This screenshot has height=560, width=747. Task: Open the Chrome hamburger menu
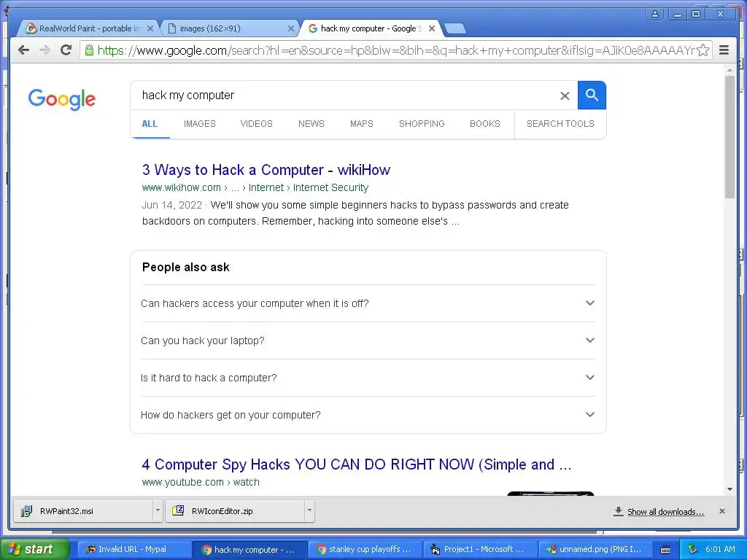(x=724, y=50)
